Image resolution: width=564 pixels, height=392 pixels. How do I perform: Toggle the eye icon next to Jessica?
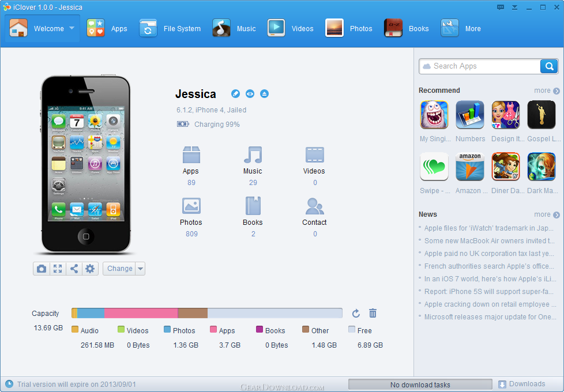coord(250,94)
